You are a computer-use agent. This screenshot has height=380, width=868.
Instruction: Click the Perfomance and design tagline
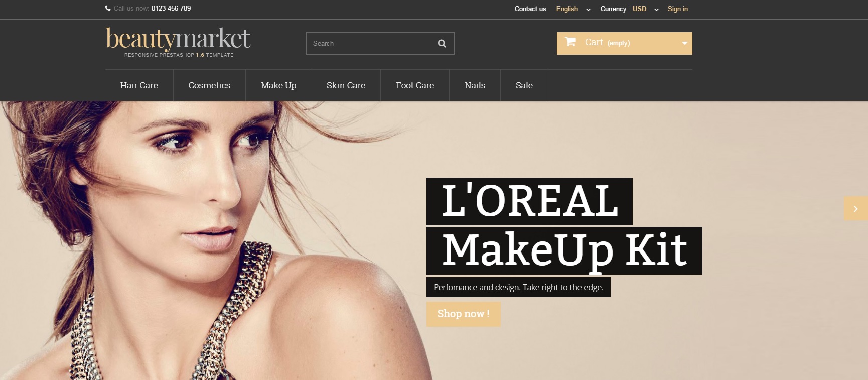[518, 287]
